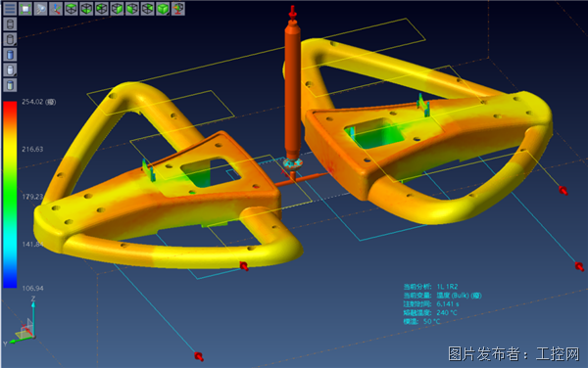Click the fit-to-window view icon
This screenshot has height=368, width=588.
(x=25, y=9)
